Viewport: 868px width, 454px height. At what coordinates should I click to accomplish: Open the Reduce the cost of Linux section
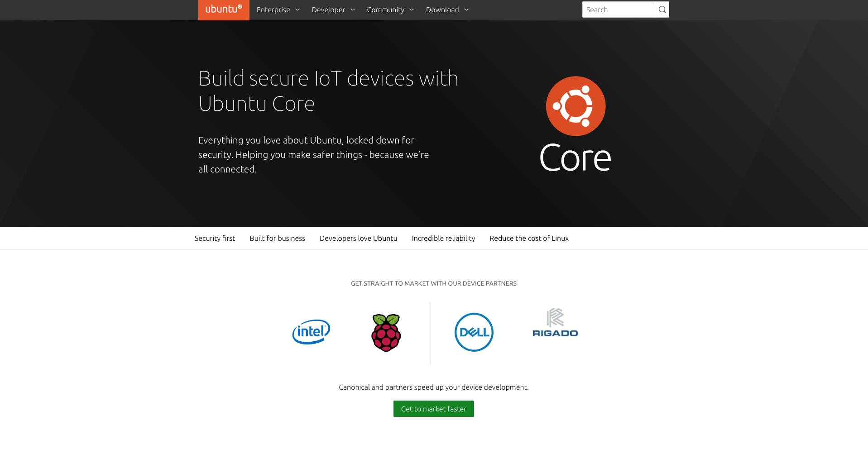click(x=529, y=238)
